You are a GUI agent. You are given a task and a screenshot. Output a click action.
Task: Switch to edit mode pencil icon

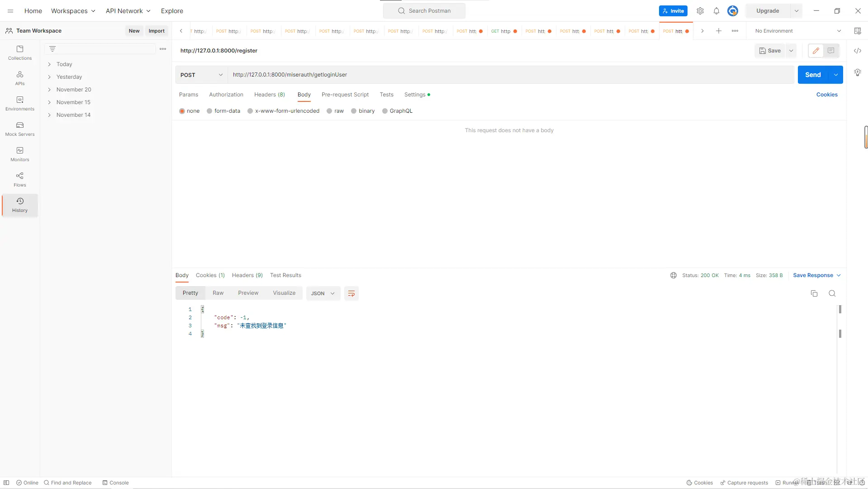click(x=816, y=51)
